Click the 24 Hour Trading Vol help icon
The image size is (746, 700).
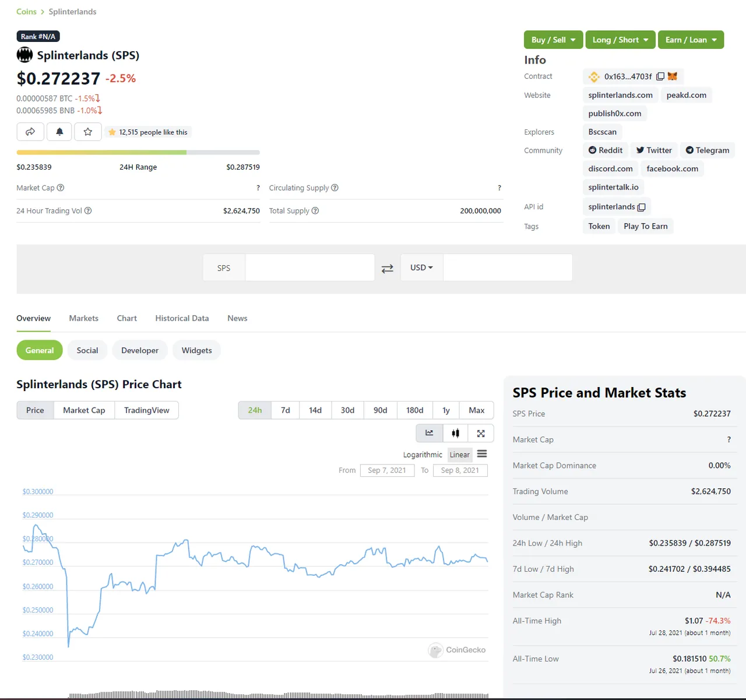(x=88, y=211)
